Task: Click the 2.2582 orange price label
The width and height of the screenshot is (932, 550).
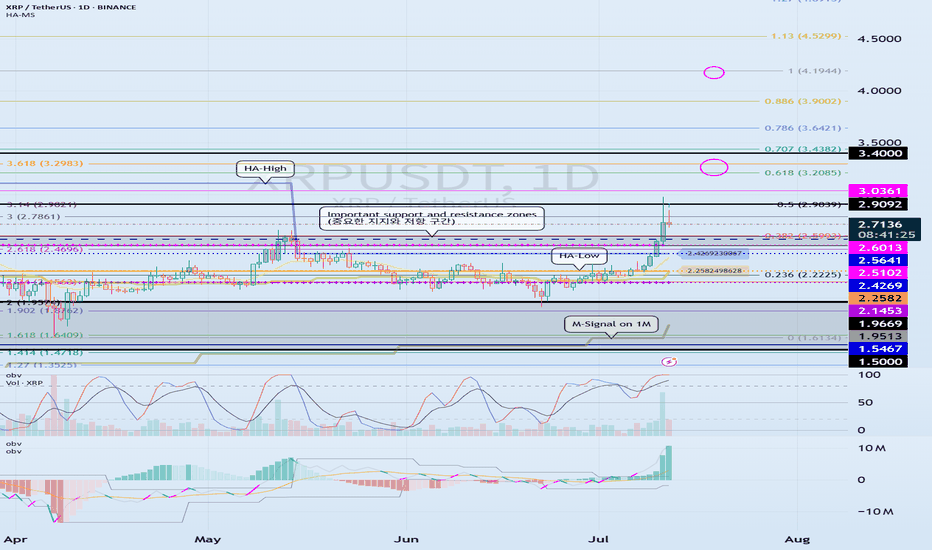Action: (879, 298)
